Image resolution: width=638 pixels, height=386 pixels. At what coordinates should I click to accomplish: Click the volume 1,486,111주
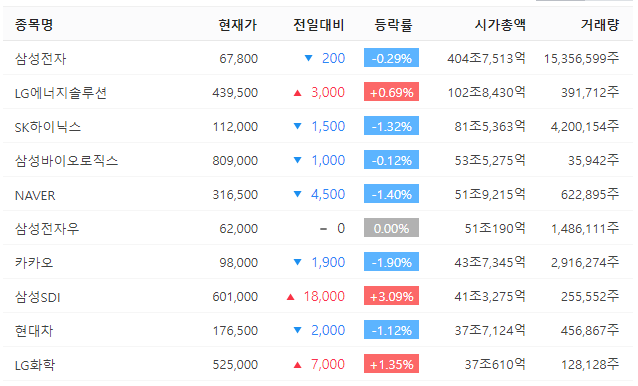coord(585,229)
